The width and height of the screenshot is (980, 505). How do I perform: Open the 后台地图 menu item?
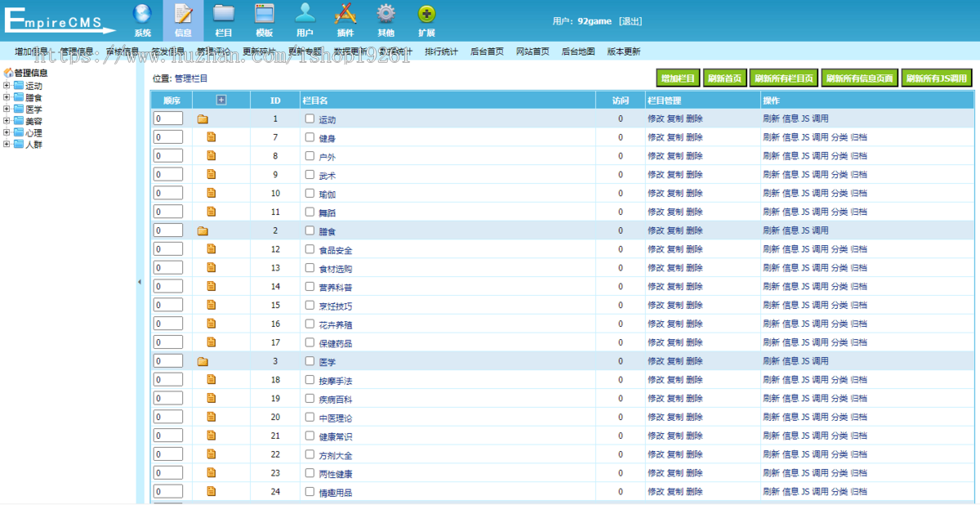tap(578, 51)
